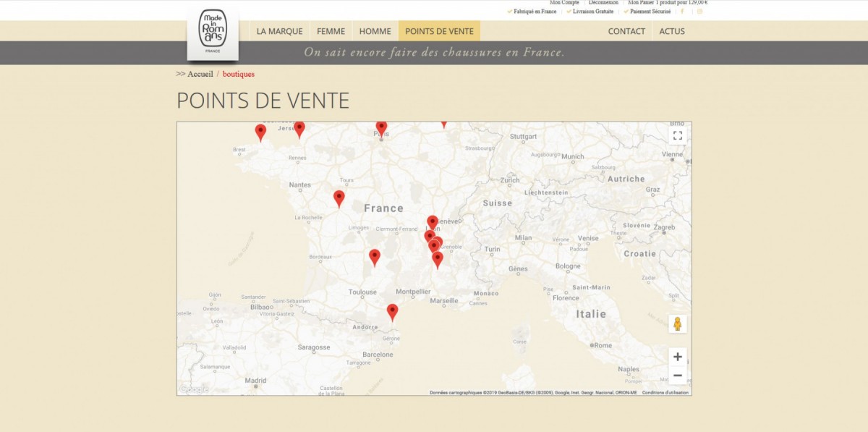Zoom in on the map
The image size is (868, 432).
click(678, 357)
